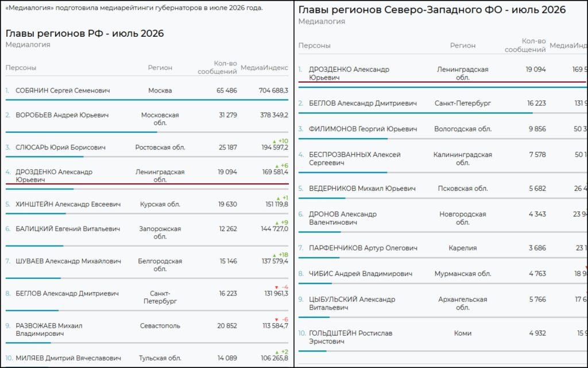Click Регион column header in right table

463,45
